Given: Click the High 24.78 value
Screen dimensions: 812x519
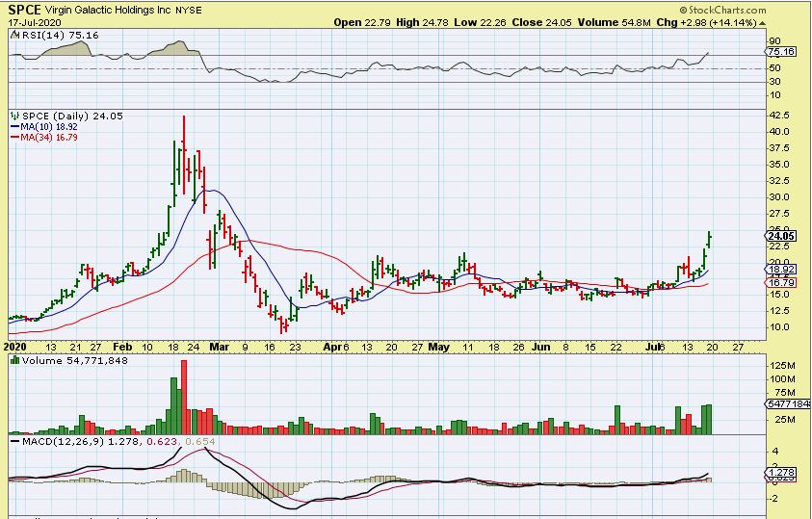Looking at the screenshot, I should (x=423, y=22).
